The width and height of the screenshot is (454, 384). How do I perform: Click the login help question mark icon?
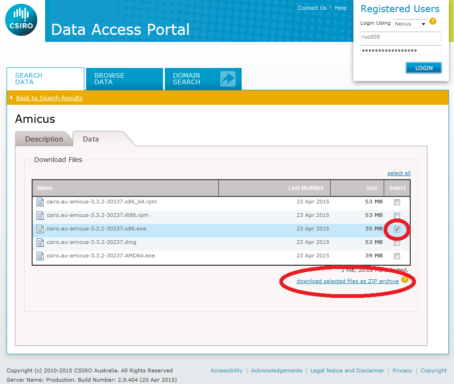433,21
